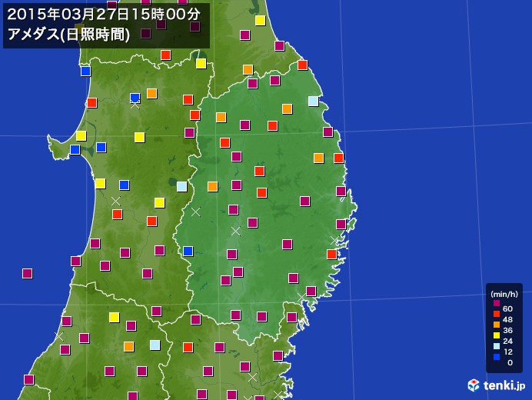Click the blue marker at the Oga peninsula tip

pyautogui.click(x=75, y=149)
